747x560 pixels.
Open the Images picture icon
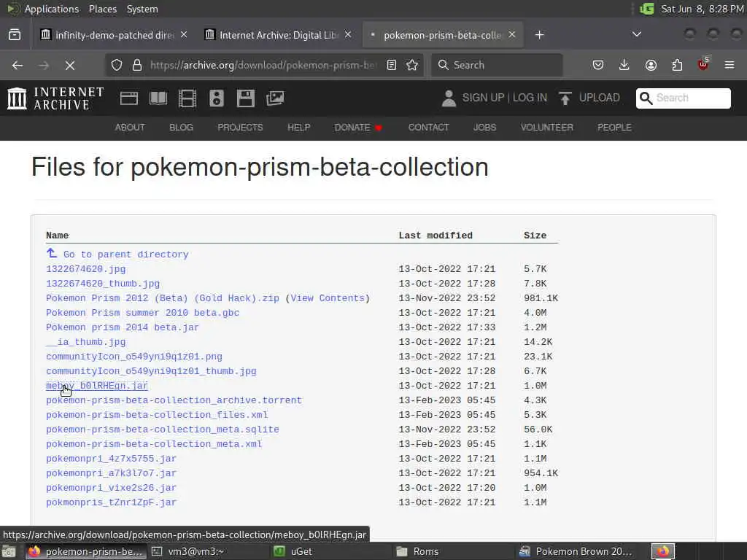(275, 98)
